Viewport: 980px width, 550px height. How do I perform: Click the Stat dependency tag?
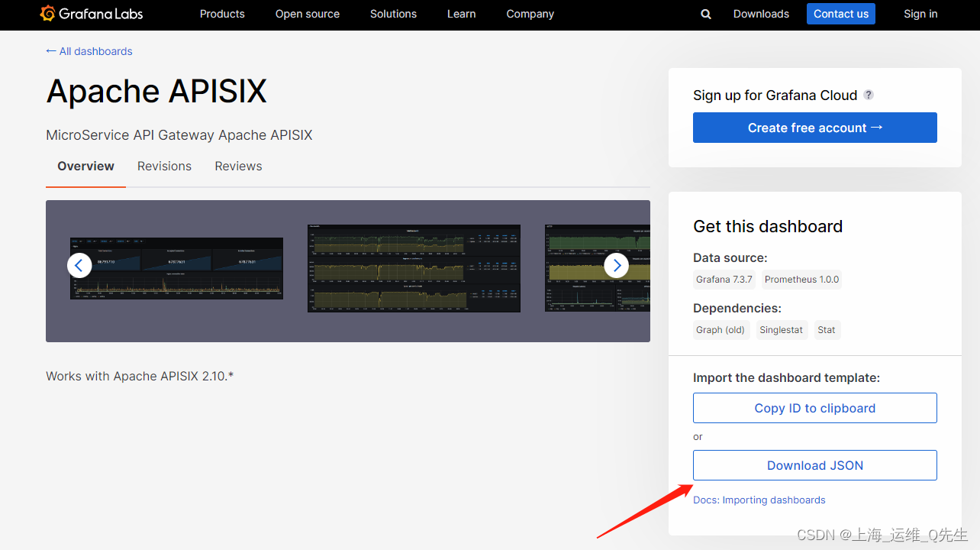[827, 330]
